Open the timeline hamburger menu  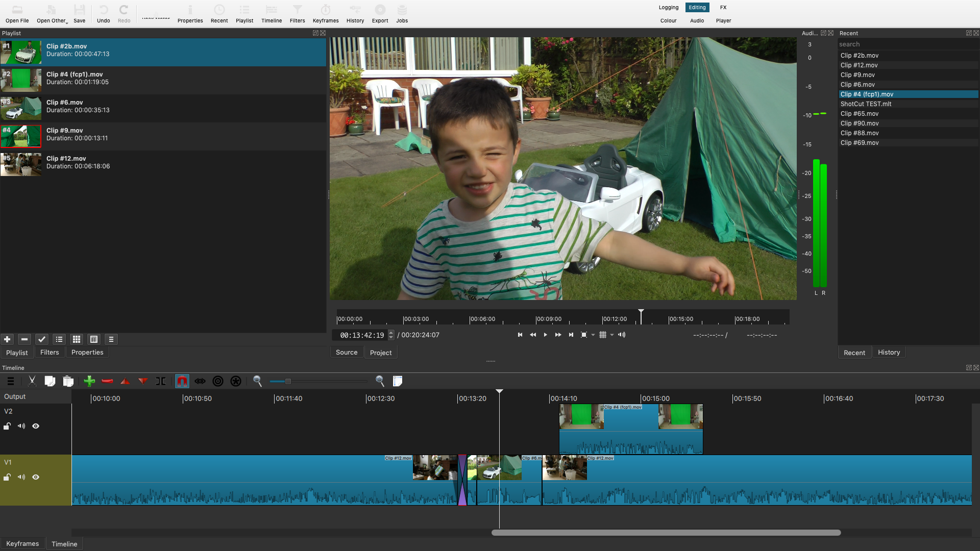click(x=11, y=381)
